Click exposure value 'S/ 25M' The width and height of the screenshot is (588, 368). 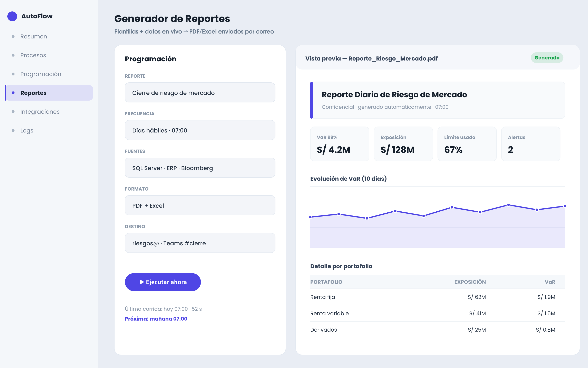477,330
